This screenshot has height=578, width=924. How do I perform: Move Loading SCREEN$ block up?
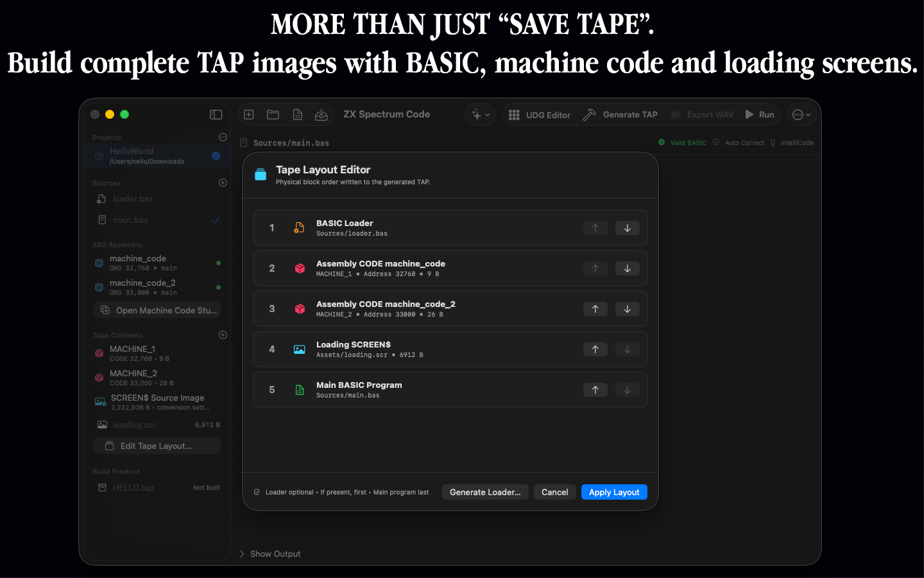coord(595,349)
